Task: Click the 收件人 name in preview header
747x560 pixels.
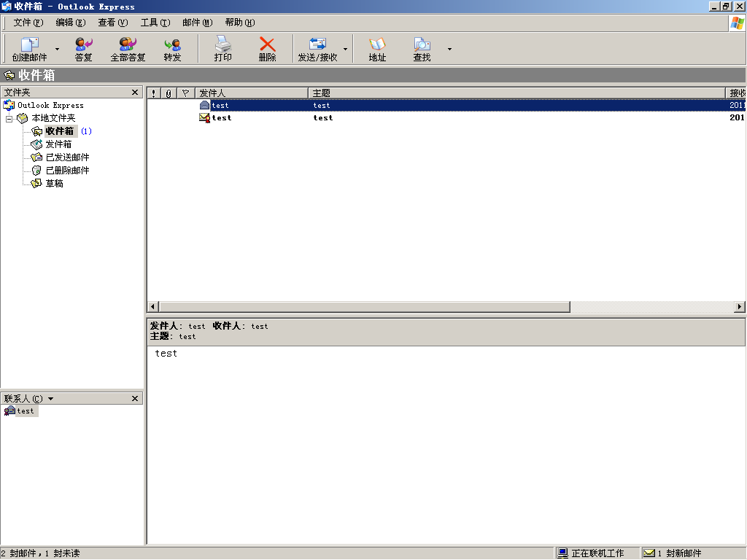Action: pyautogui.click(x=260, y=326)
